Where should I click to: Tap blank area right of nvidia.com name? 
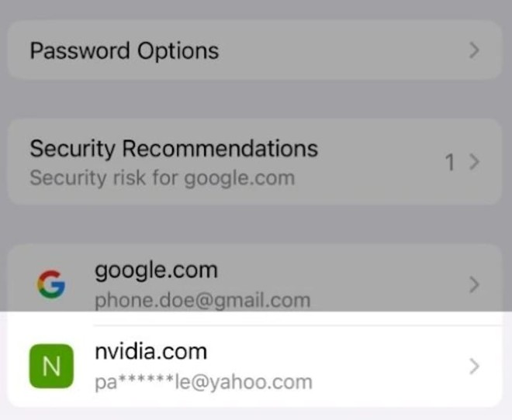(334, 353)
